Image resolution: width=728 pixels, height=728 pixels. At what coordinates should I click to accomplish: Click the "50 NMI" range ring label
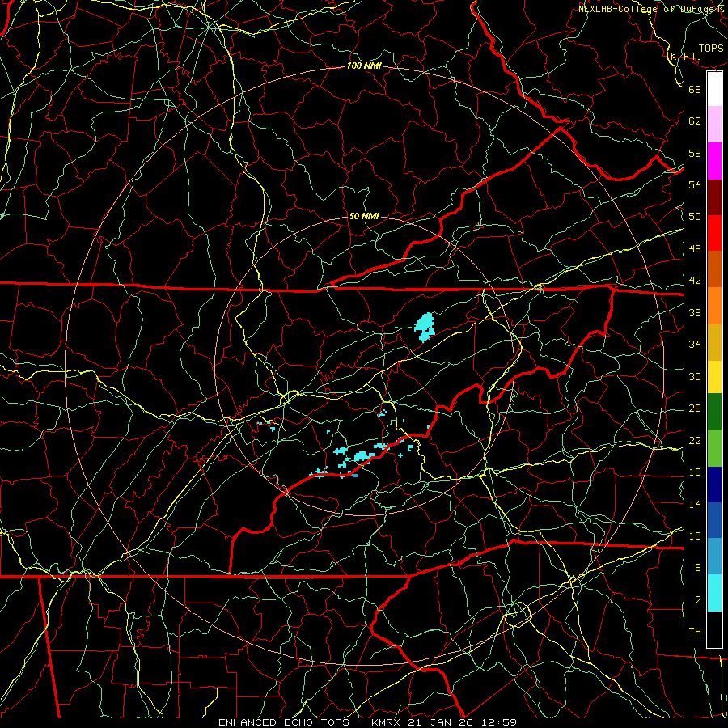pos(364,216)
